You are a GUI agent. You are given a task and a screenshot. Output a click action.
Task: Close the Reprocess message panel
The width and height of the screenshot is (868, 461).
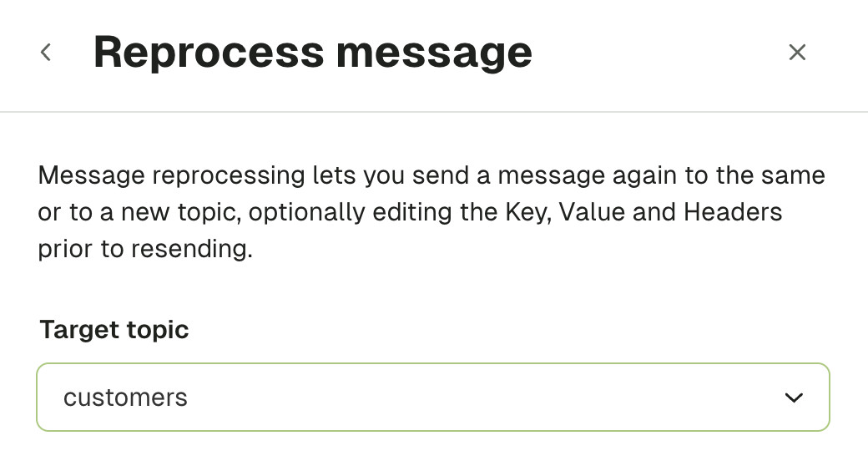click(796, 53)
